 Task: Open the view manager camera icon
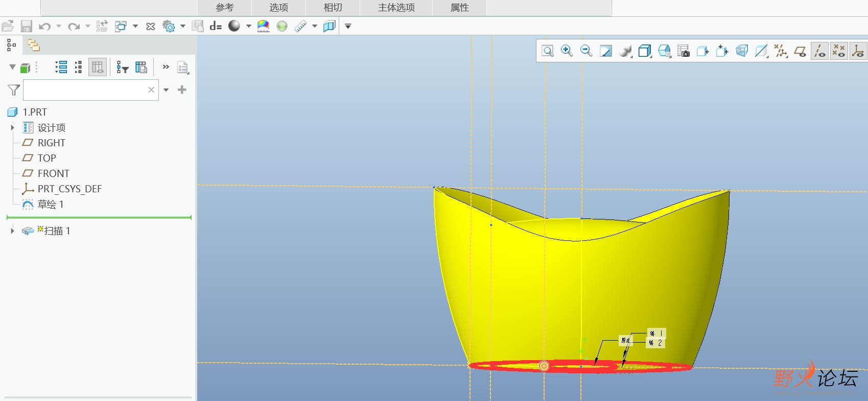(684, 51)
